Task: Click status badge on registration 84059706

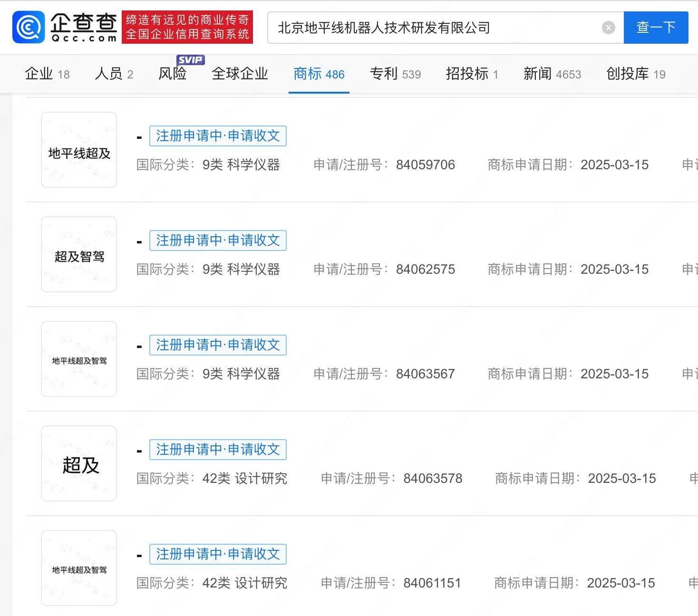Action: pos(218,136)
